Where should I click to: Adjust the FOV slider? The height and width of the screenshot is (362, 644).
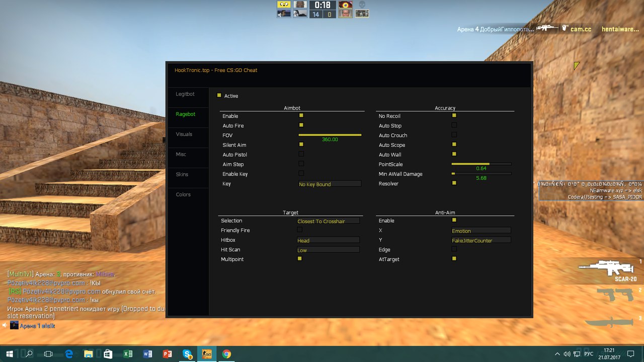[x=330, y=135]
